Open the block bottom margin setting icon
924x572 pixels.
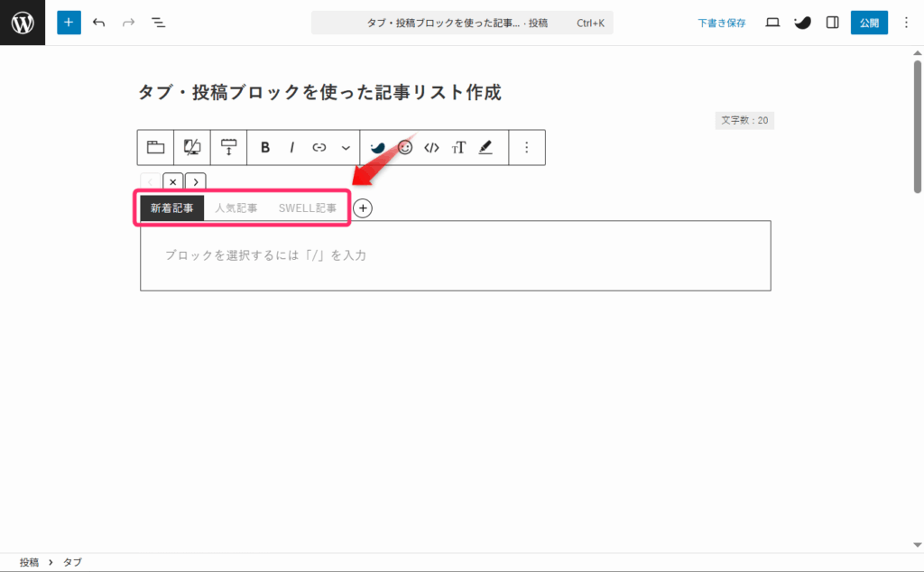[x=228, y=147]
